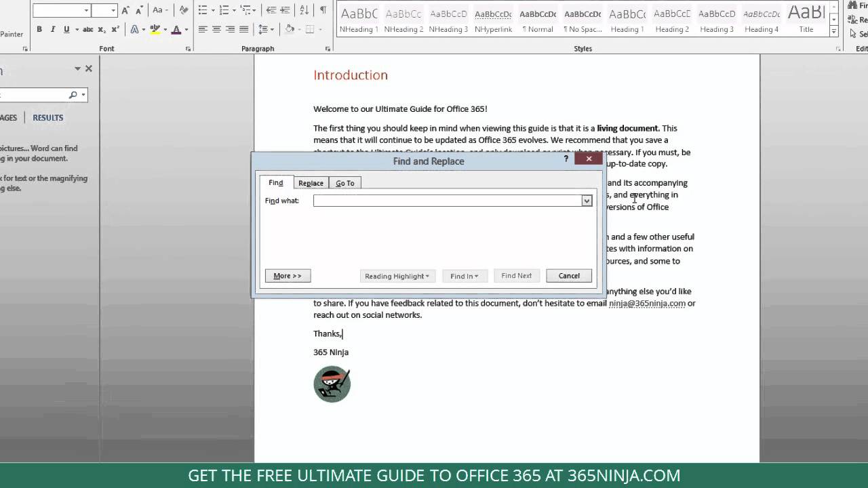Image resolution: width=868 pixels, height=488 pixels.
Task: Apply the Title style
Action: pos(806,18)
